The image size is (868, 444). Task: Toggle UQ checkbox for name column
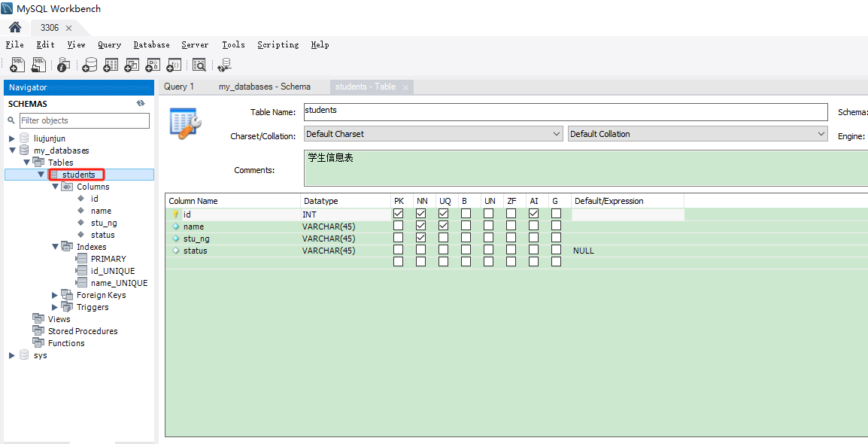pyautogui.click(x=444, y=225)
